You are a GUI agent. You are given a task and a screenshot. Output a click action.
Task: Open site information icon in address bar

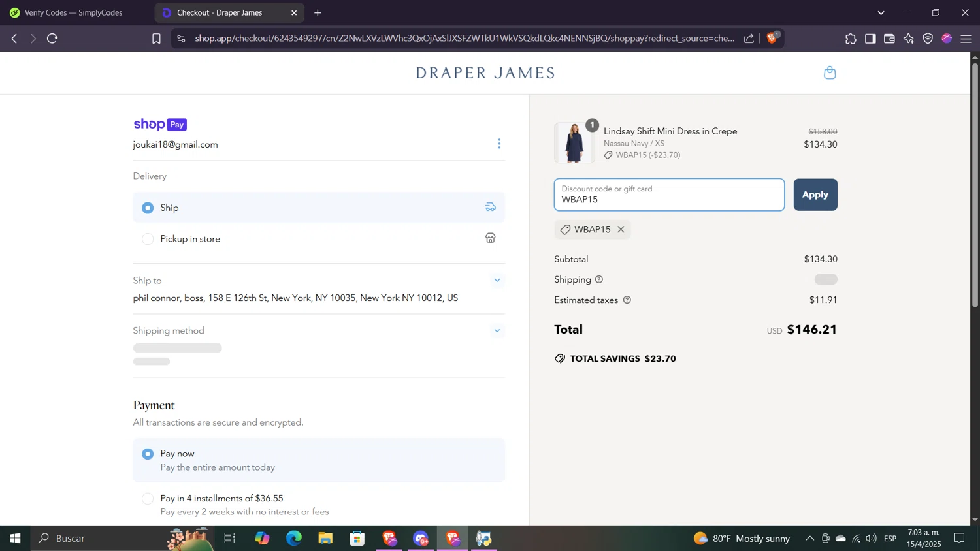[182, 39]
